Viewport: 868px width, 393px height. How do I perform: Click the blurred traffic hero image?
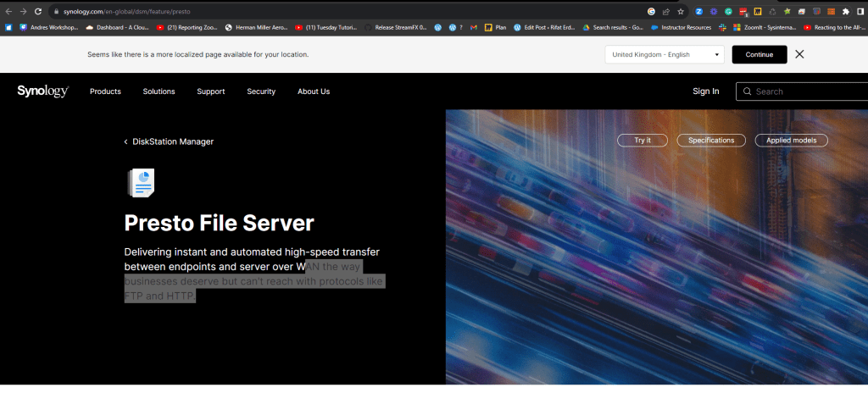657,246
